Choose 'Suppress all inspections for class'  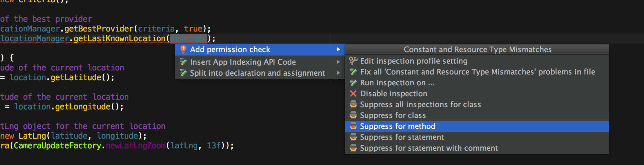click(x=477, y=105)
